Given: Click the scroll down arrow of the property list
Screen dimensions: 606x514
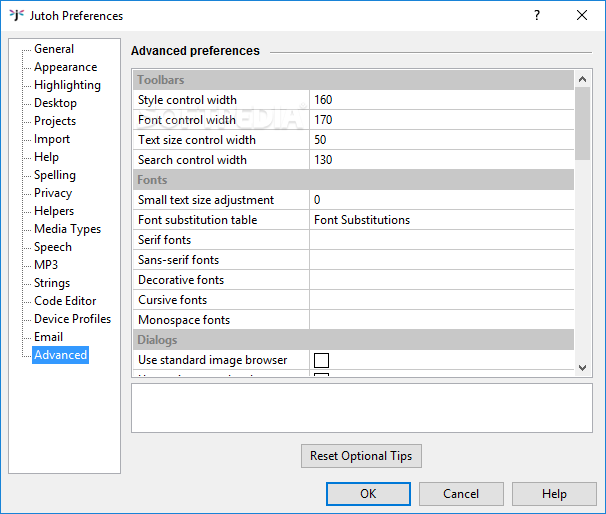Looking at the screenshot, I should 582,368.
